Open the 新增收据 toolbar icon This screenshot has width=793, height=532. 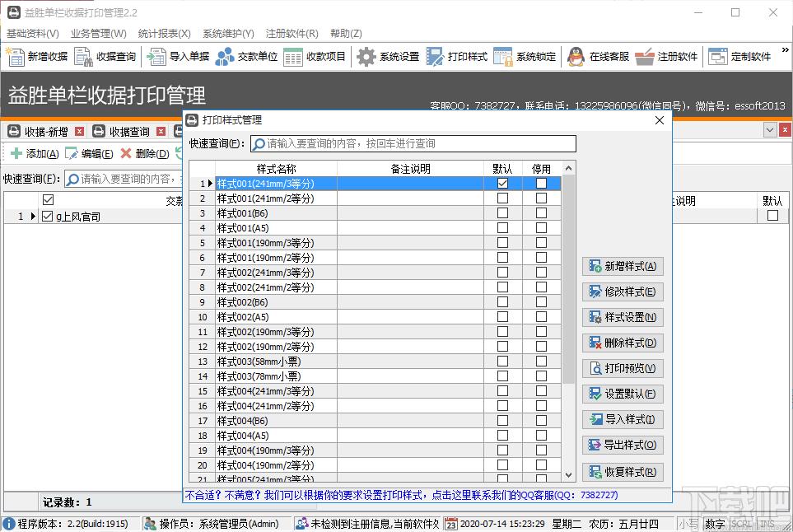pyautogui.click(x=15, y=57)
